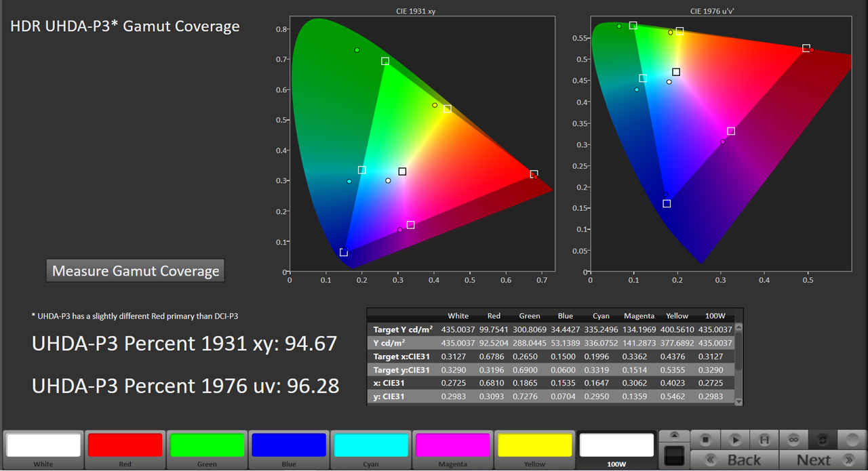868x471 pixels.
Task: Click the H-shaped icon beside Play
Action: point(764,439)
